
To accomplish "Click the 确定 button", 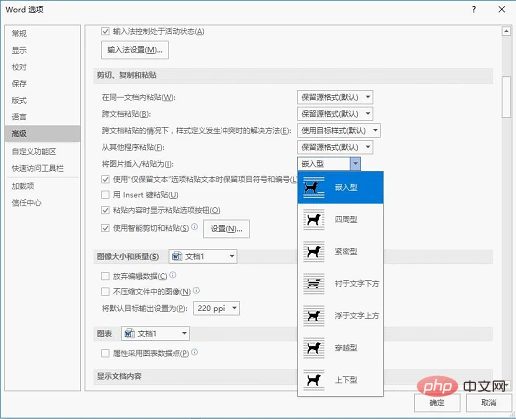I will [437, 403].
